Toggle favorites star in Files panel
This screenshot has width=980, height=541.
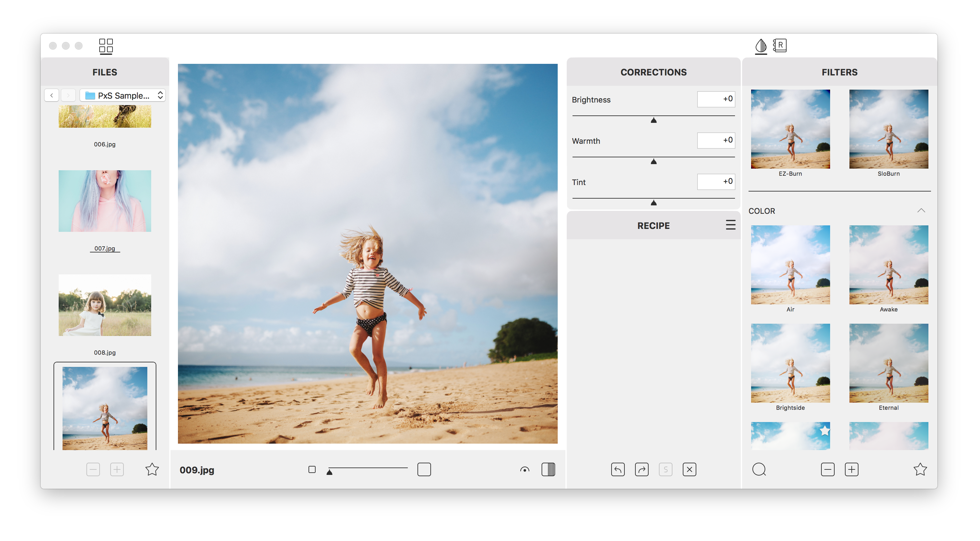pos(152,469)
